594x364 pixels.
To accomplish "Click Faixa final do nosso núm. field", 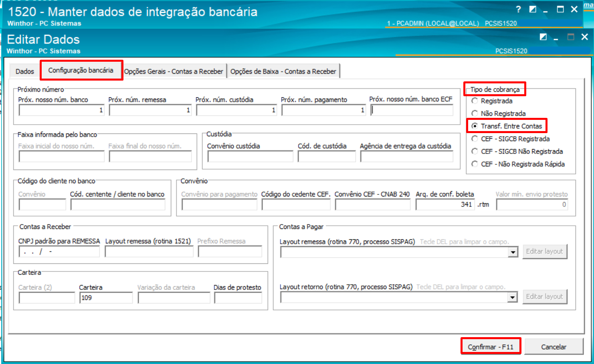I will click(150, 156).
